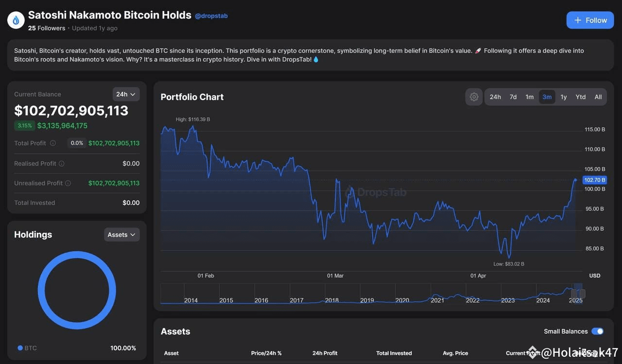Open the @dropstab profile link
This screenshot has height=364, width=622.
(211, 15)
